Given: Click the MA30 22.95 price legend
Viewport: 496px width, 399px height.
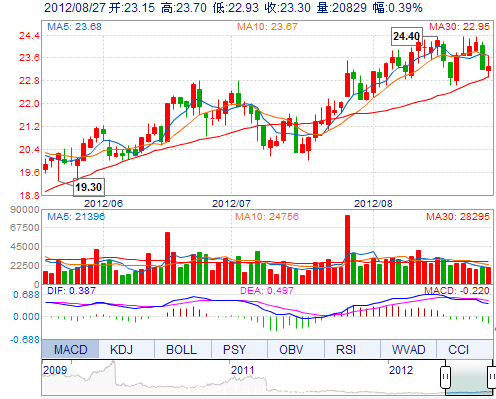Looking at the screenshot, I should pos(459,27).
